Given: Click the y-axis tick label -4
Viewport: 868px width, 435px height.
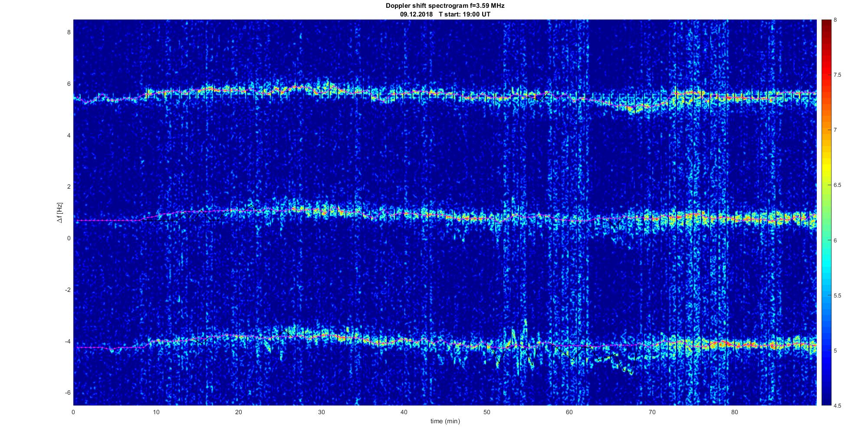Looking at the screenshot, I should 68,341.
